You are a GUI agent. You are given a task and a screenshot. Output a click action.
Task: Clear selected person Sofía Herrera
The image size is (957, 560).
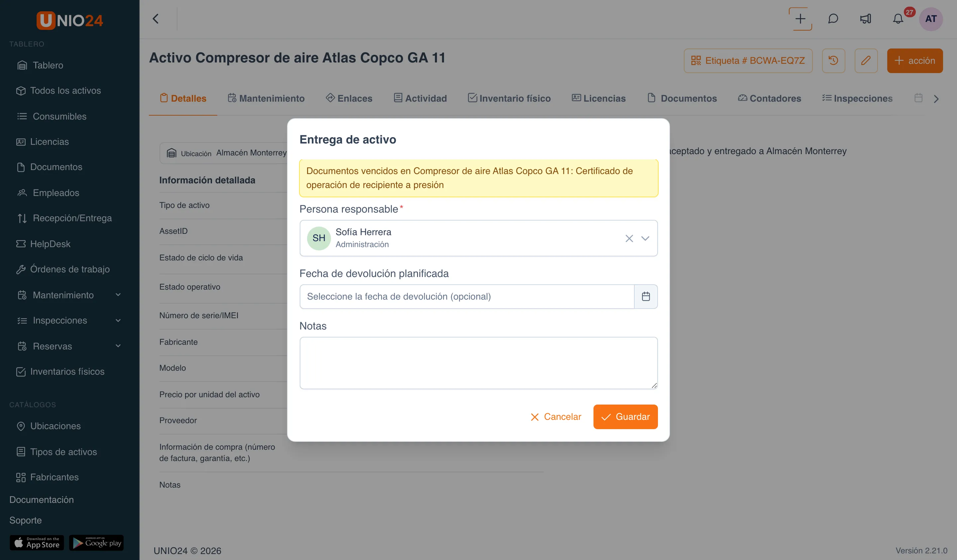629,238
